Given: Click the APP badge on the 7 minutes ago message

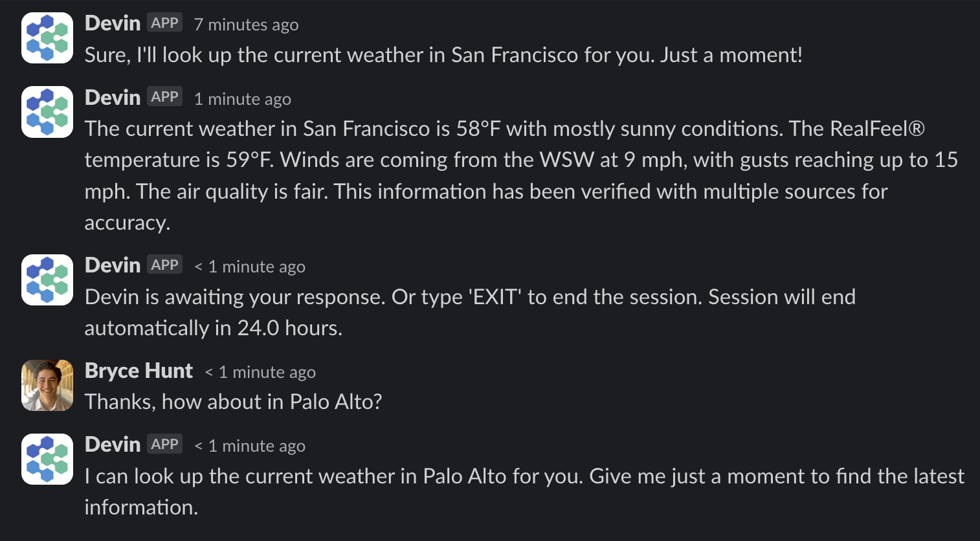Looking at the screenshot, I should pos(164,23).
